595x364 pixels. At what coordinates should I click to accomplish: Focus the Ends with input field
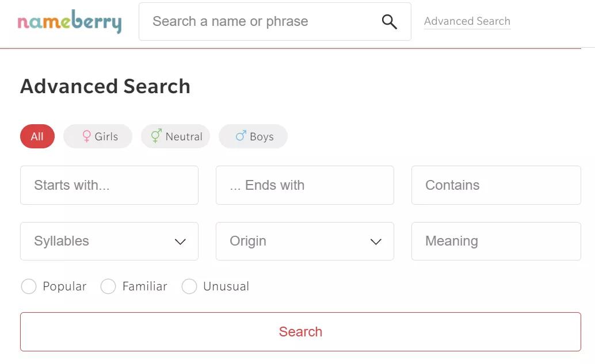pyautogui.click(x=305, y=185)
